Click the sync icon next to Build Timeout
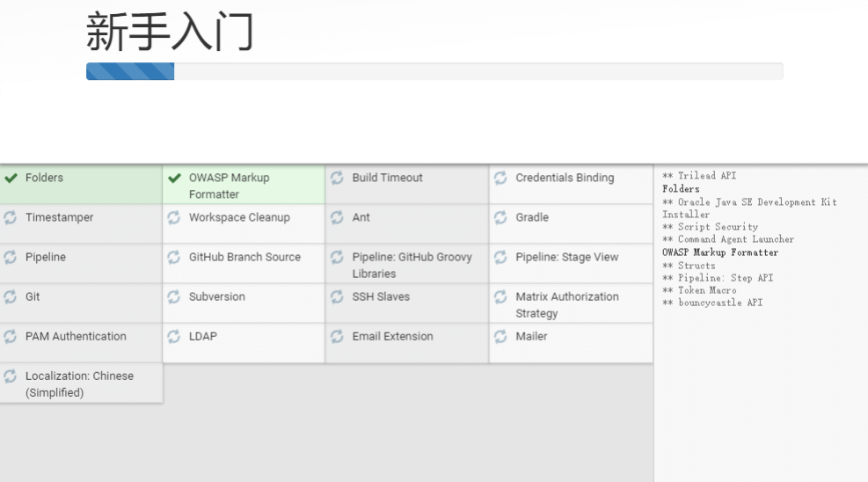 [x=337, y=178]
